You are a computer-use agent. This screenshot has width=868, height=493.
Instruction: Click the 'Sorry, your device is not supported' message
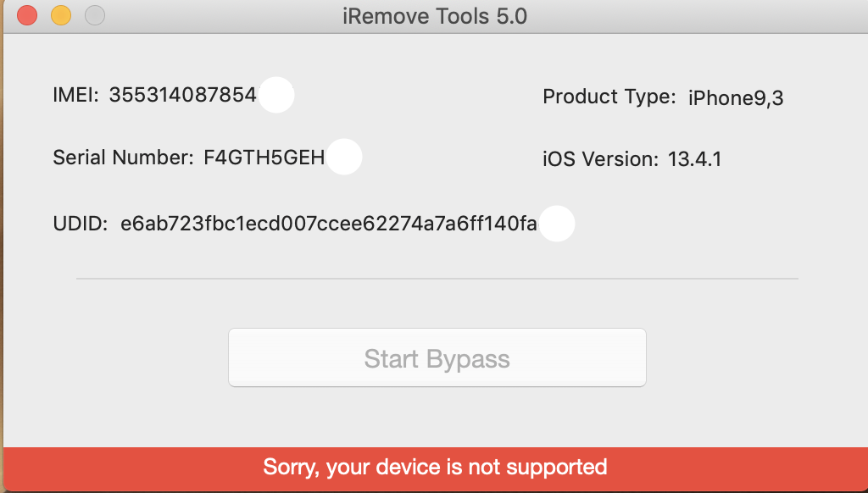point(434,467)
